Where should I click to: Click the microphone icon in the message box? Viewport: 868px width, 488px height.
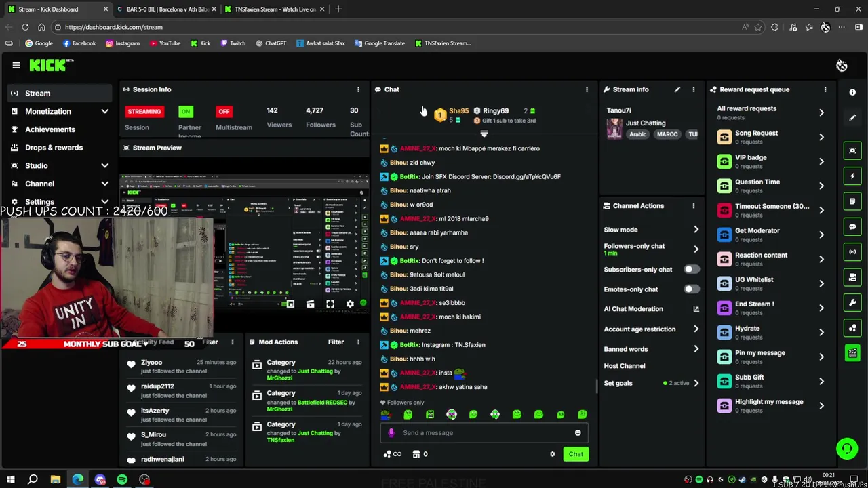tap(391, 432)
